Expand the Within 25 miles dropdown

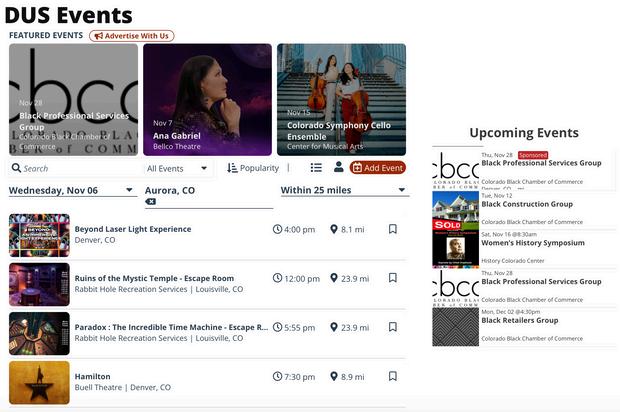(344, 190)
